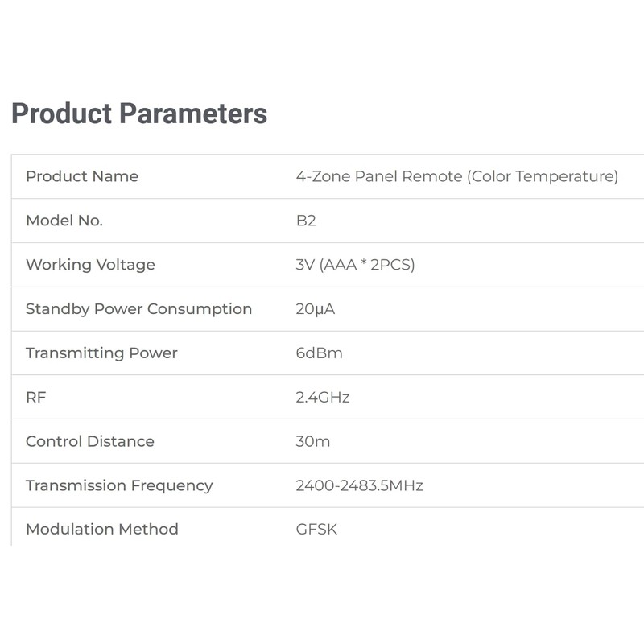This screenshot has height=644, width=644.
Task: Click the Product Name label cell
Action: [82, 176]
